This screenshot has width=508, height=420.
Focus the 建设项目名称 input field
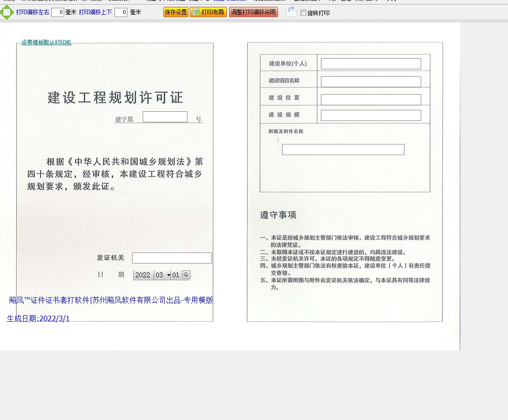[371, 82]
